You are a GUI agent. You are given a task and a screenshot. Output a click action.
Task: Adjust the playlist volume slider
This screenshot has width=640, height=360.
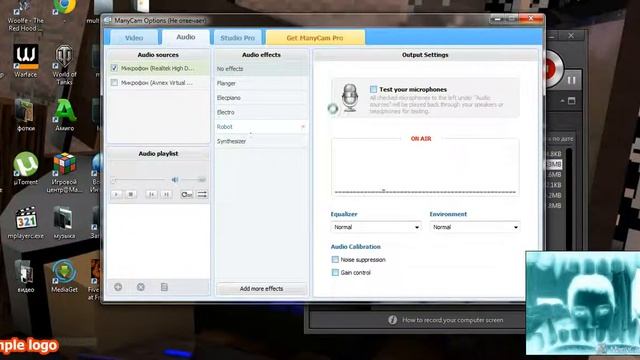(193, 180)
